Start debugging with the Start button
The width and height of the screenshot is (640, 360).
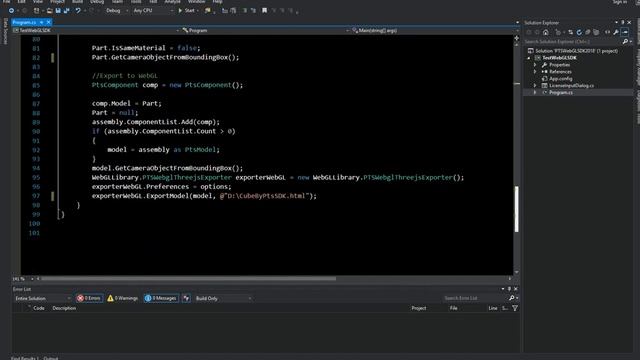187,11
